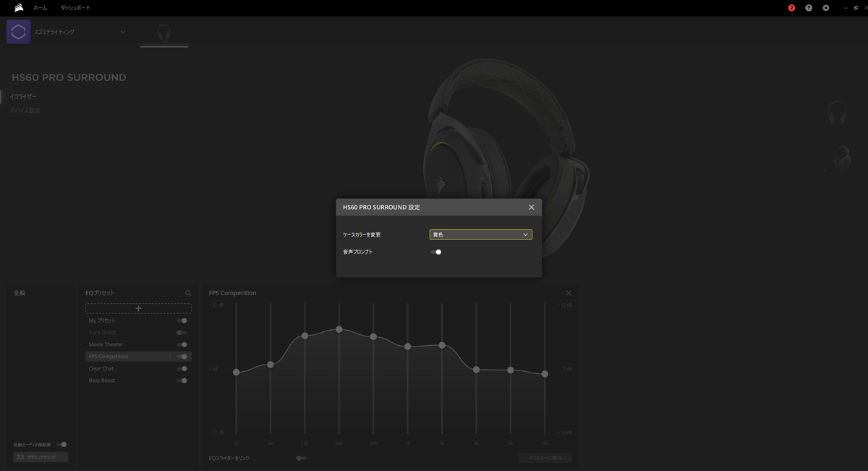Toggle 自動オーディオ再配置 switch
The height and width of the screenshot is (471, 868).
click(61, 444)
